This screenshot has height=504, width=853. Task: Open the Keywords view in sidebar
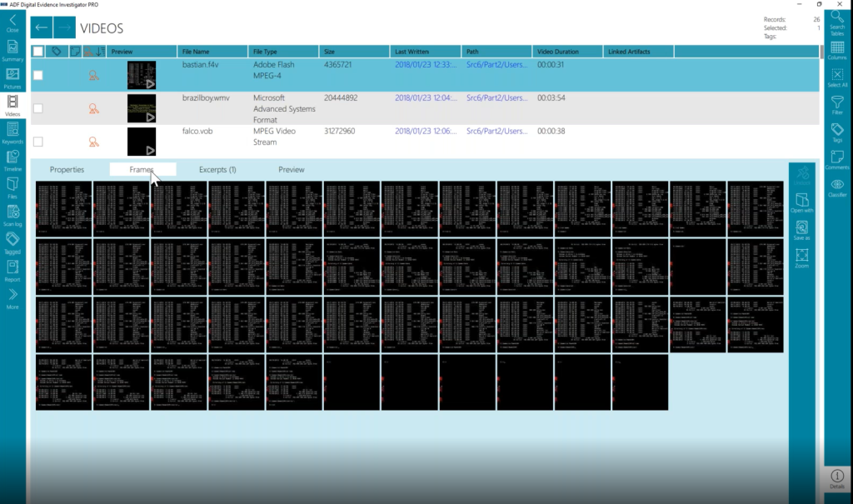[12, 132]
